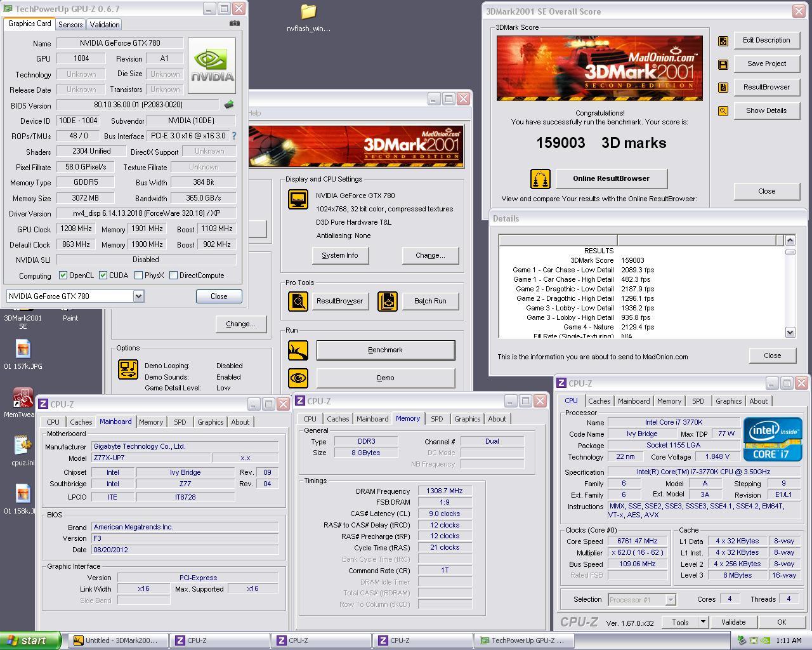Toggle the PhysX checkbox in GPU-Z
The image size is (812, 650).
click(138, 275)
